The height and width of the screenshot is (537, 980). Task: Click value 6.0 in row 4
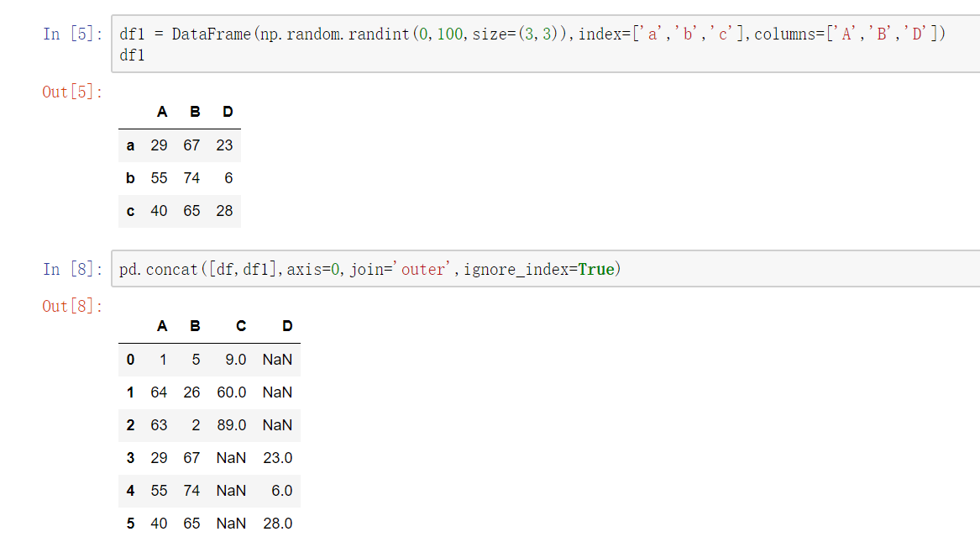click(282, 491)
